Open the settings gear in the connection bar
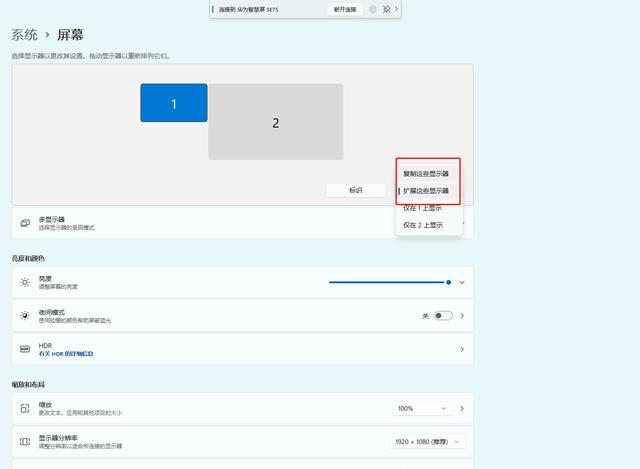640x469 pixels. click(x=373, y=9)
